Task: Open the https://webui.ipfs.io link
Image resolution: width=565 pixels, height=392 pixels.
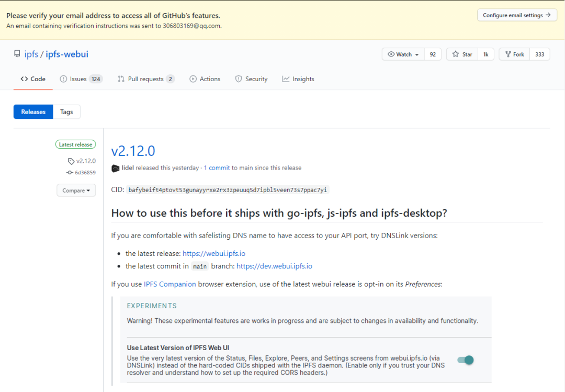Action: pos(214,253)
